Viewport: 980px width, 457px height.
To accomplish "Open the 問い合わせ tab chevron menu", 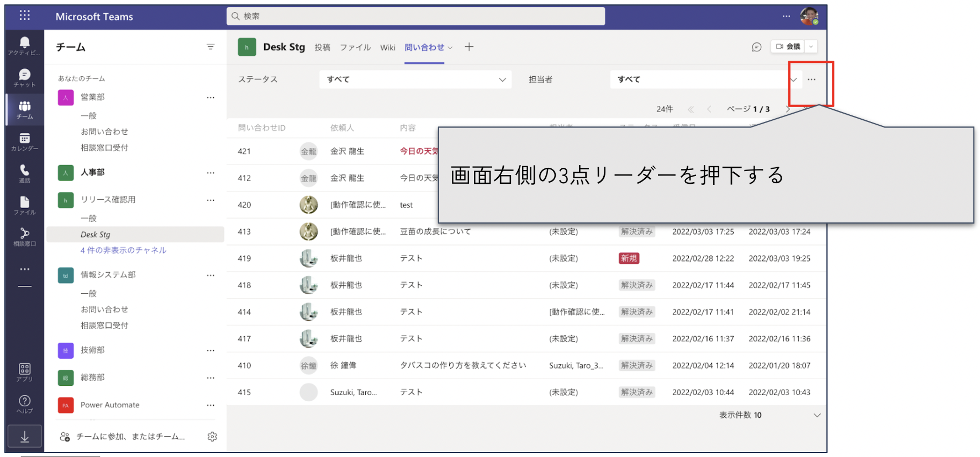I will tap(450, 48).
